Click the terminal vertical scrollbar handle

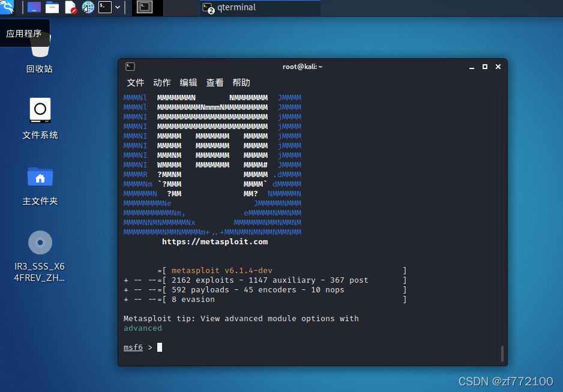502,354
